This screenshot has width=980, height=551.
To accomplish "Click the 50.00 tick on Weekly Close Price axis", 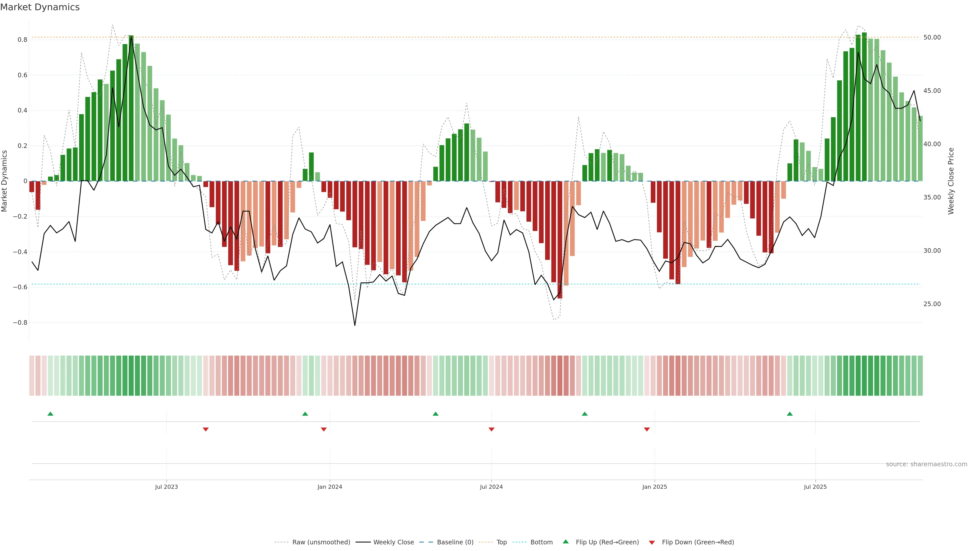I will tap(932, 37).
